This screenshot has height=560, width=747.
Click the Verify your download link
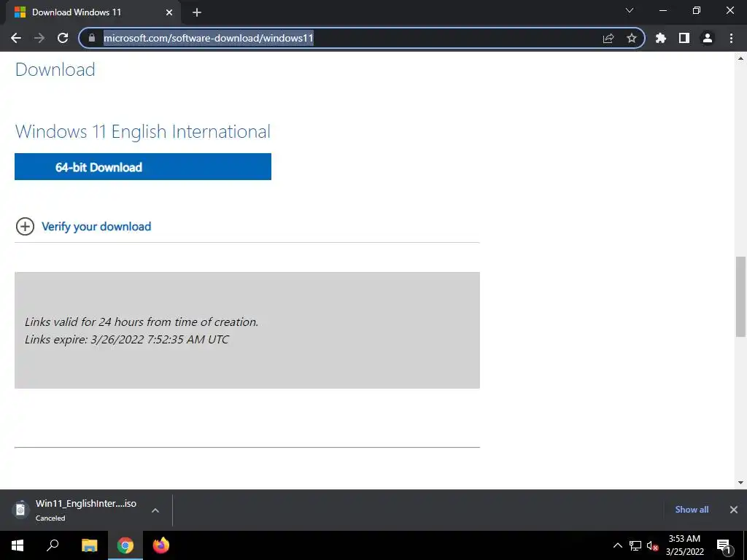[96, 227]
